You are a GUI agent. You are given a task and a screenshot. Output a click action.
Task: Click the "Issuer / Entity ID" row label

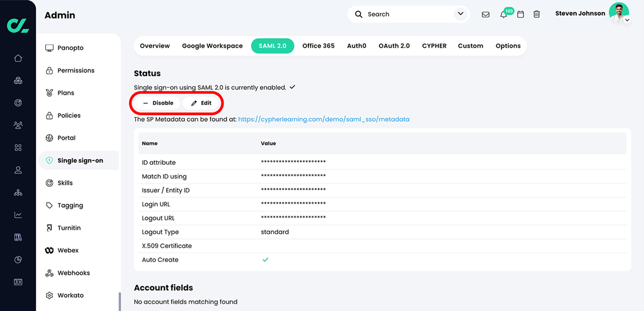point(166,191)
